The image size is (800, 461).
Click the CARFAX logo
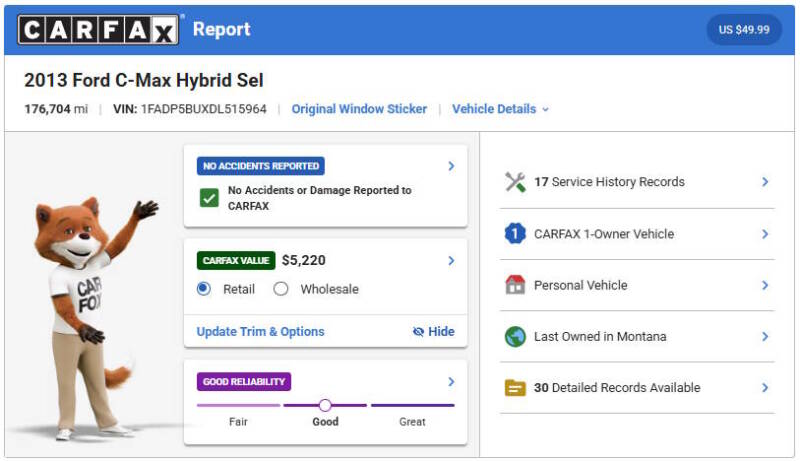[98, 30]
